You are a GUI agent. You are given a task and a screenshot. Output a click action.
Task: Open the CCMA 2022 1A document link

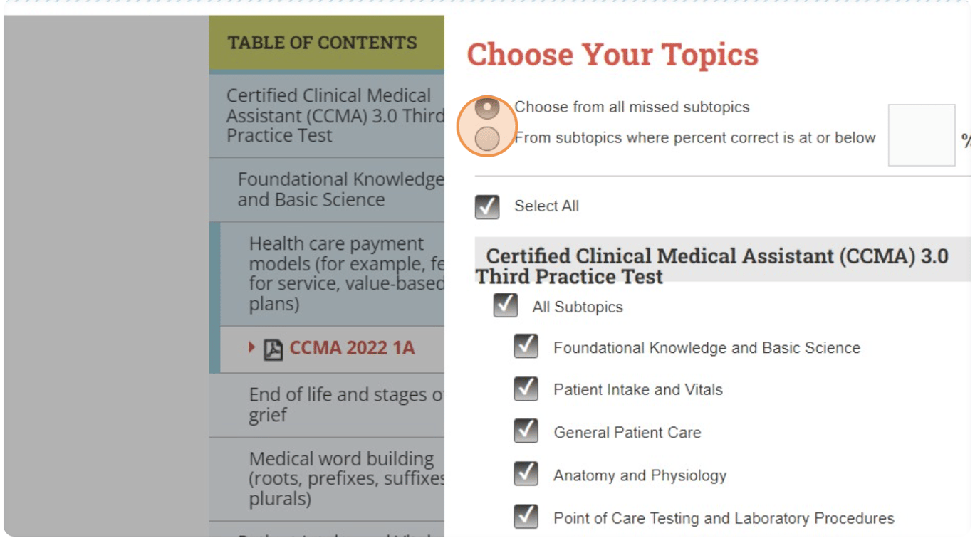351,349
